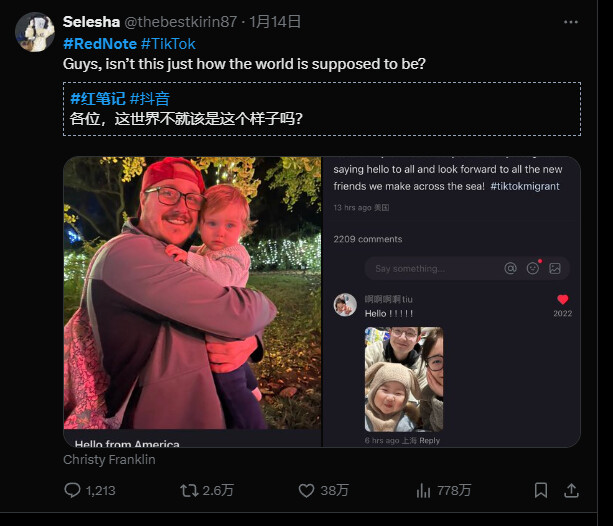Click the red heart on the Hello comment

(563, 300)
